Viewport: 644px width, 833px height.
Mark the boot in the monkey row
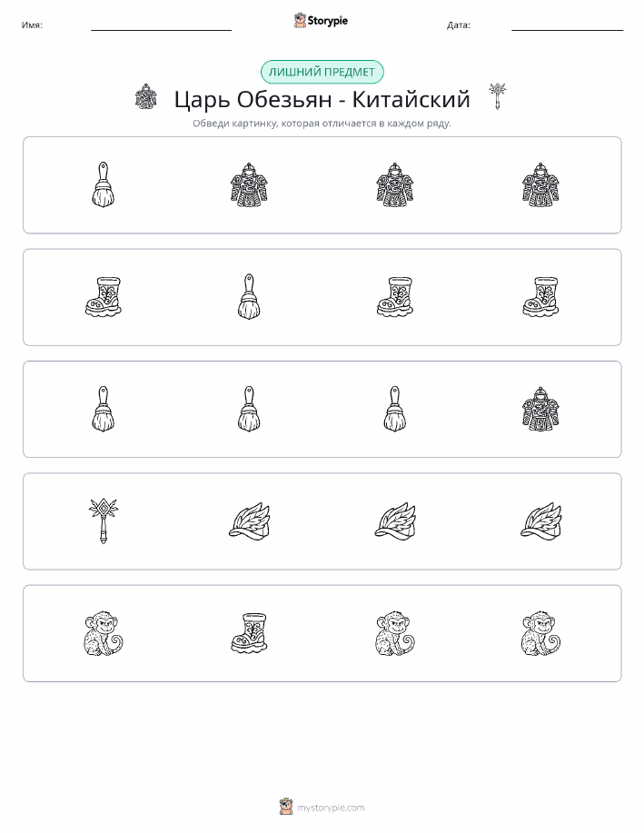[249, 633]
